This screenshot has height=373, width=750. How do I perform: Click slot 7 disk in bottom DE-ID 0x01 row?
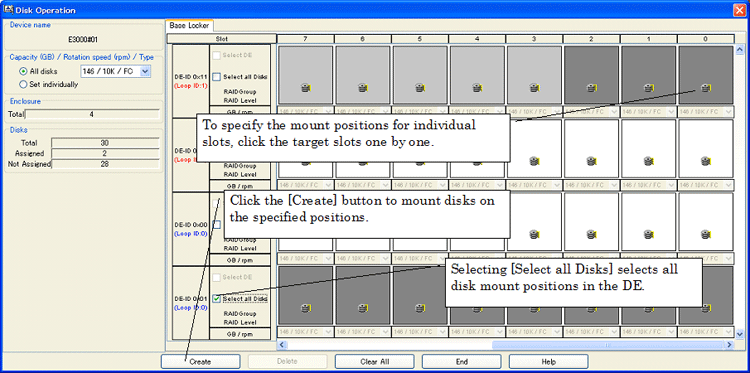coord(305,296)
